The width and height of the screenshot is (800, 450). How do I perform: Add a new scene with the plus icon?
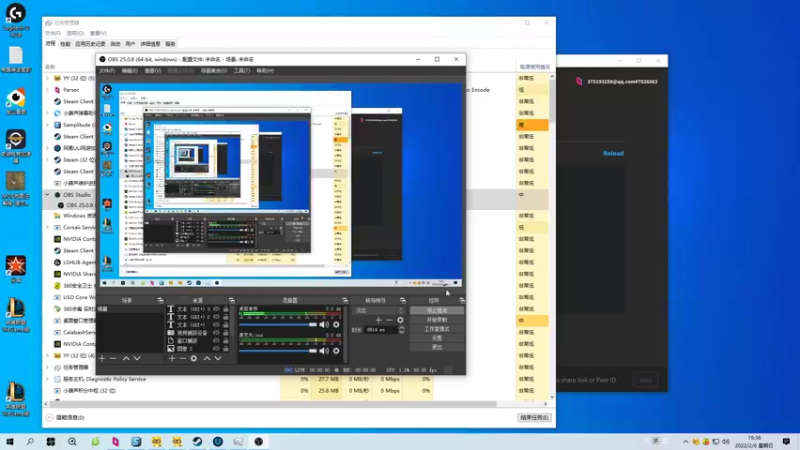click(x=102, y=359)
